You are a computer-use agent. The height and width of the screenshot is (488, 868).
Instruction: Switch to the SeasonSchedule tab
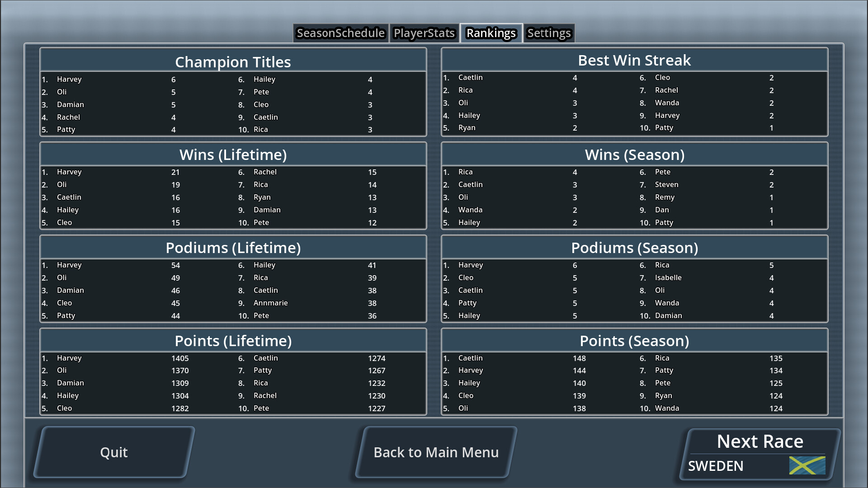(340, 33)
